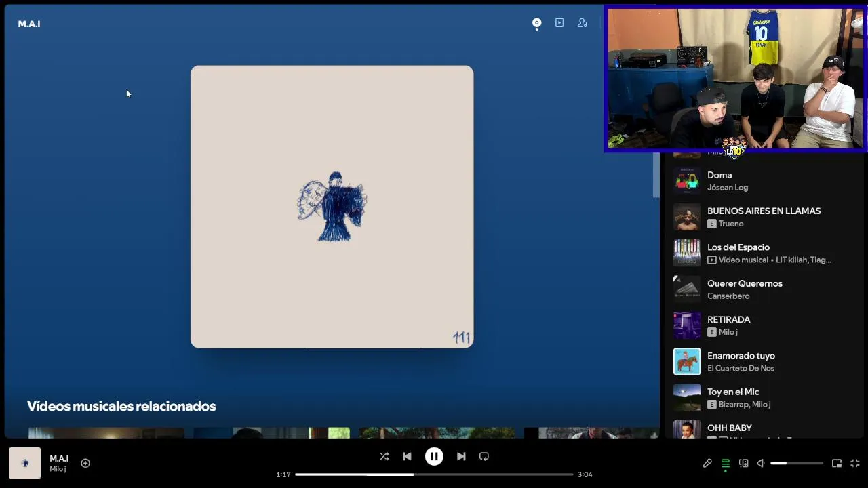This screenshot has height=488, width=868.
Task: Click the Vídeos musicales relacionados heading
Action: pyautogui.click(x=121, y=406)
